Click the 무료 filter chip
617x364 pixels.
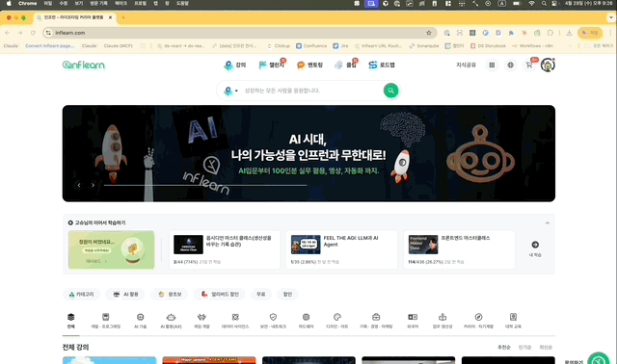(x=261, y=294)
